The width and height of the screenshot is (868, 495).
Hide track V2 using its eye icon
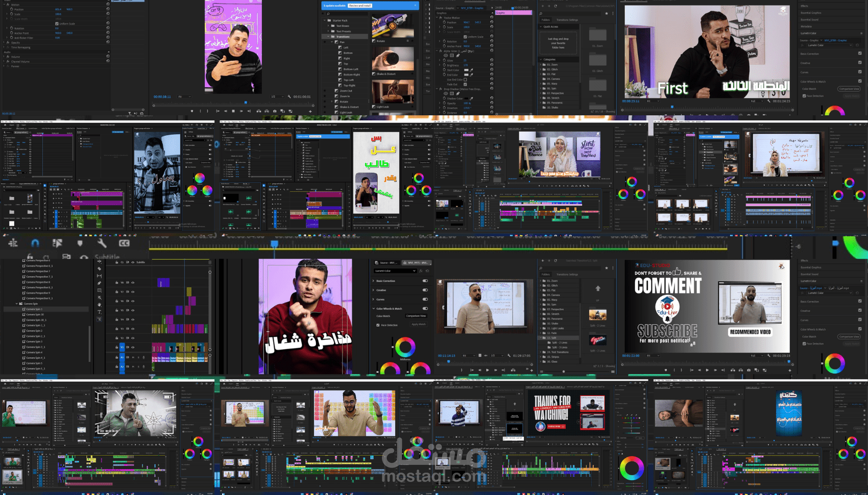point(133,338)
